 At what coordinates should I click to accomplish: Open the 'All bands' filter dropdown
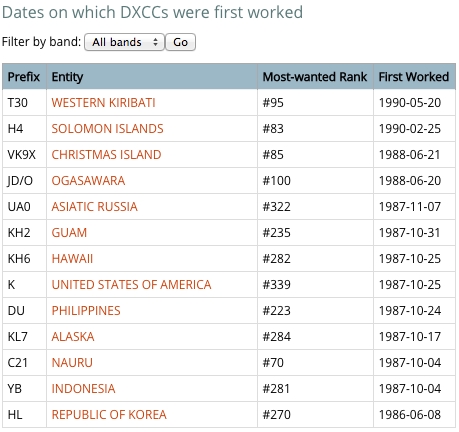pos(124,42)
